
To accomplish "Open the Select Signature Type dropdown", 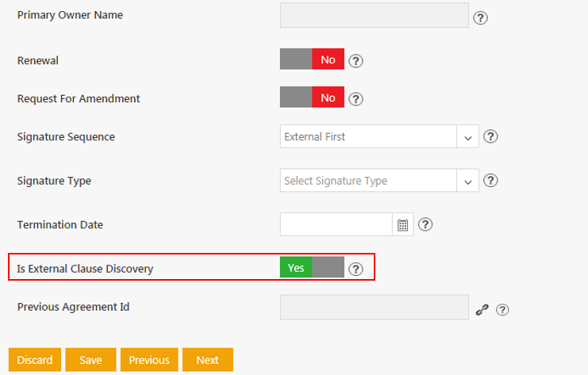I will tap(467, 181).
